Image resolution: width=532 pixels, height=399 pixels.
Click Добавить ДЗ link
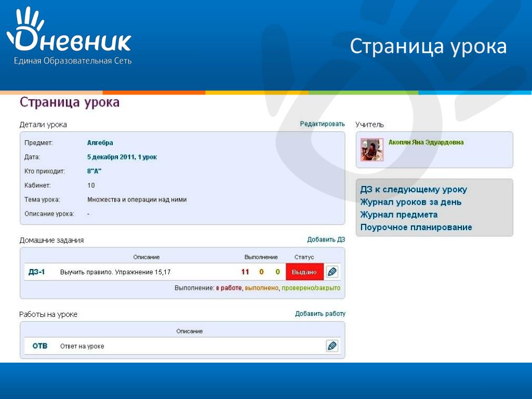tap(326, 240)
